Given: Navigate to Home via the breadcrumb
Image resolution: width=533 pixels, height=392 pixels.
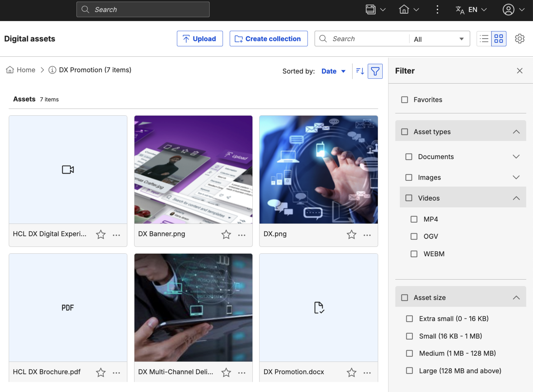Looking at the screenshot, I should point(25,70).
